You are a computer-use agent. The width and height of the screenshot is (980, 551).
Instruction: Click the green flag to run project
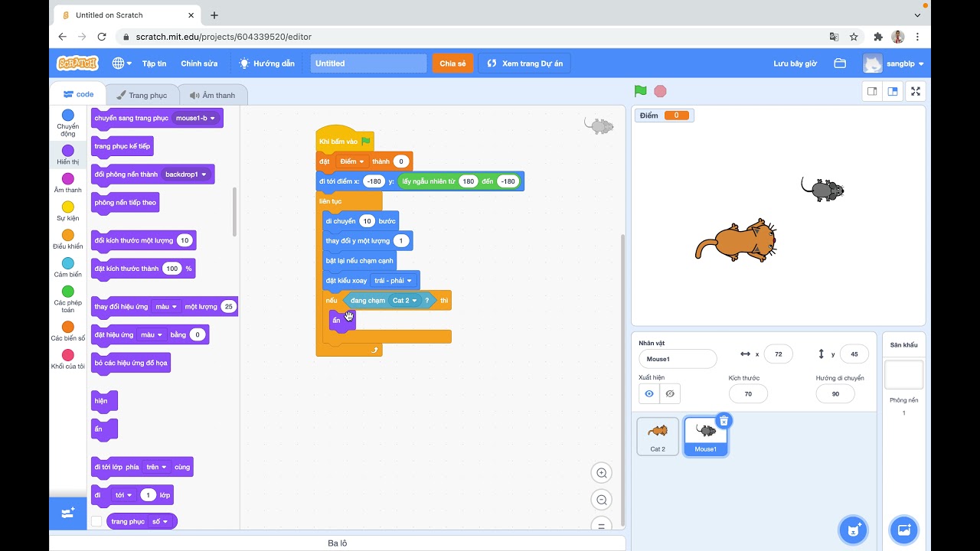pyautogui.click(x=641, y=91)
